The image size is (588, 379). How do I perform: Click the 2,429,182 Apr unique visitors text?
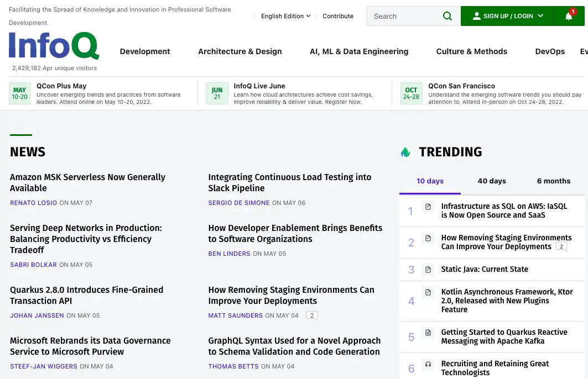[x=54, y=68]
